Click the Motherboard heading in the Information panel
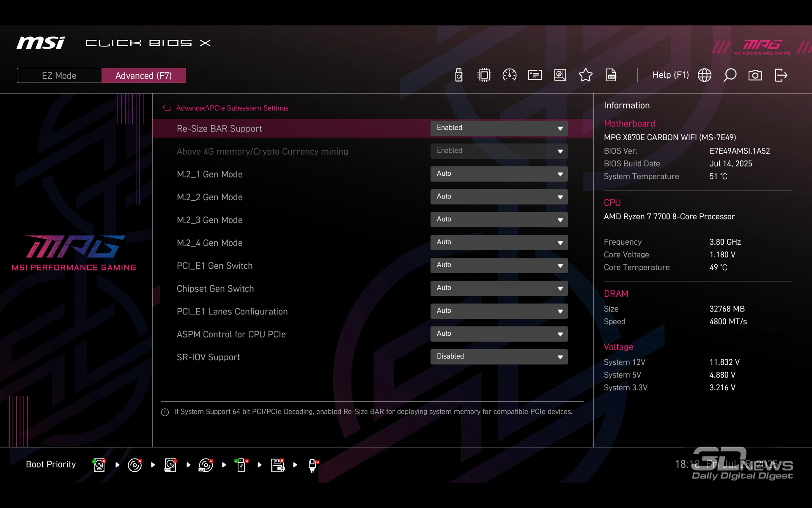The image size is (812, 508). click(629, 124)
